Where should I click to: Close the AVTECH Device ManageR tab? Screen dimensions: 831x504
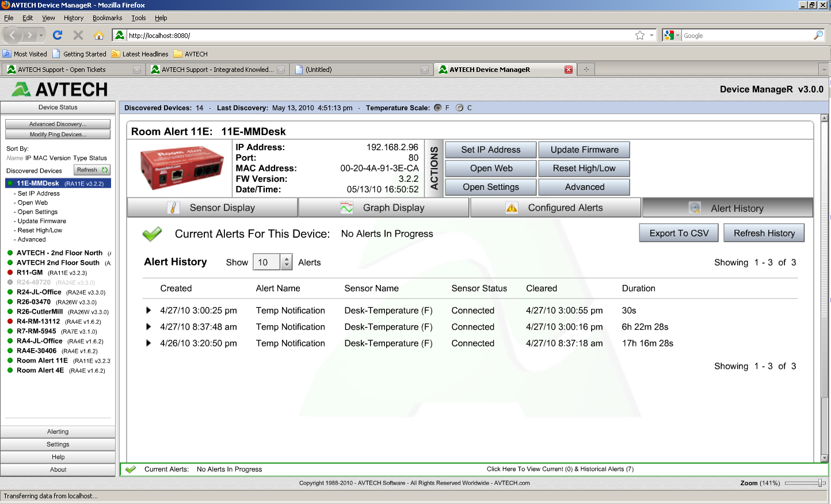coord(569,70)
